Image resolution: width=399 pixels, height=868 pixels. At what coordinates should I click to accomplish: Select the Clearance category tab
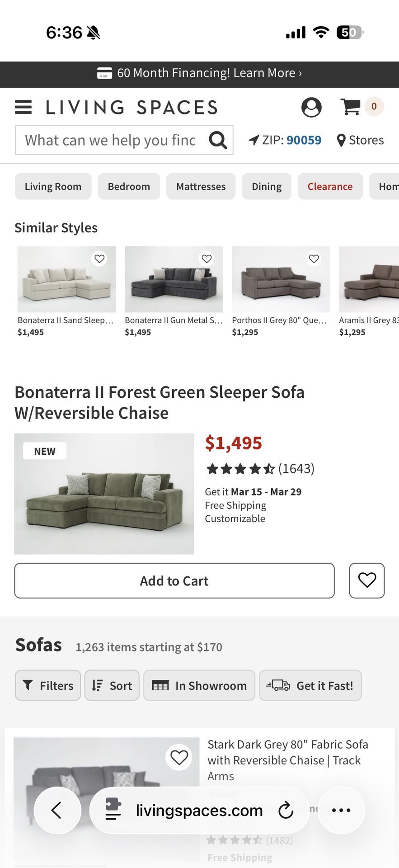click(330, 186)
